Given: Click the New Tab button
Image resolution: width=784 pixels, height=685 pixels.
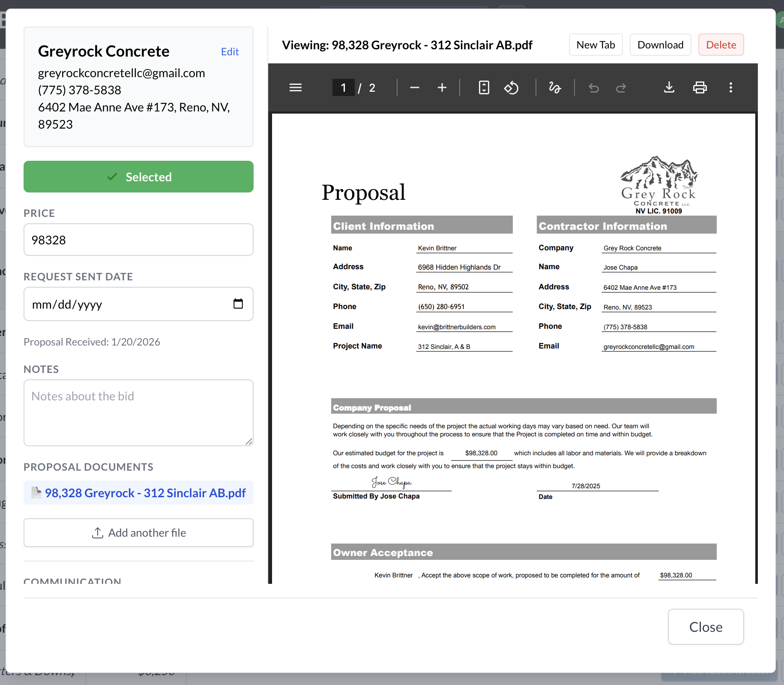Looking at the screenshot, I should 595,45.
